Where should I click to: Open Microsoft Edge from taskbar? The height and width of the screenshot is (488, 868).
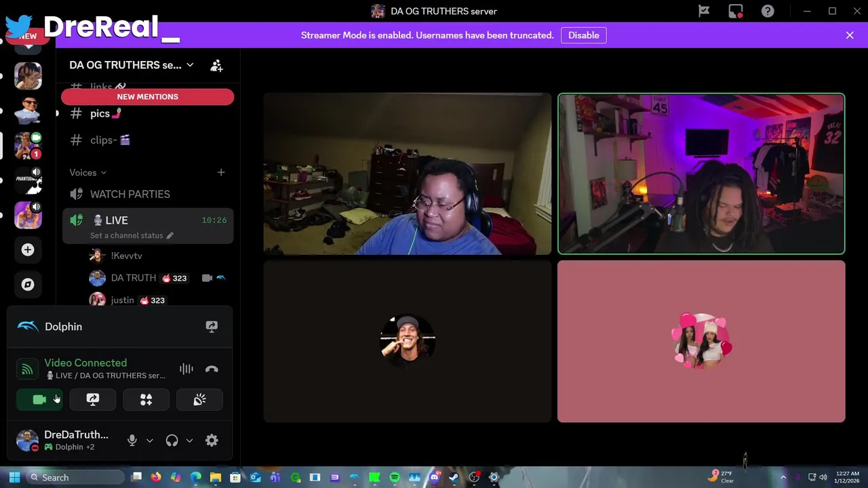point(195,478)
